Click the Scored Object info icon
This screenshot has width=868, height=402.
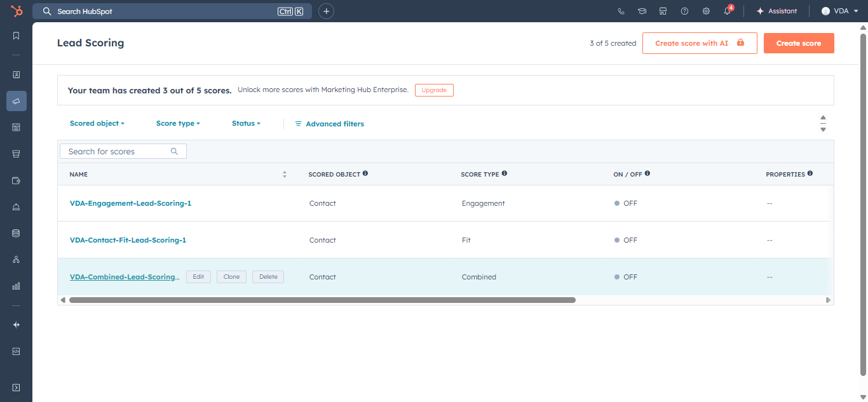tap(365, 173)
